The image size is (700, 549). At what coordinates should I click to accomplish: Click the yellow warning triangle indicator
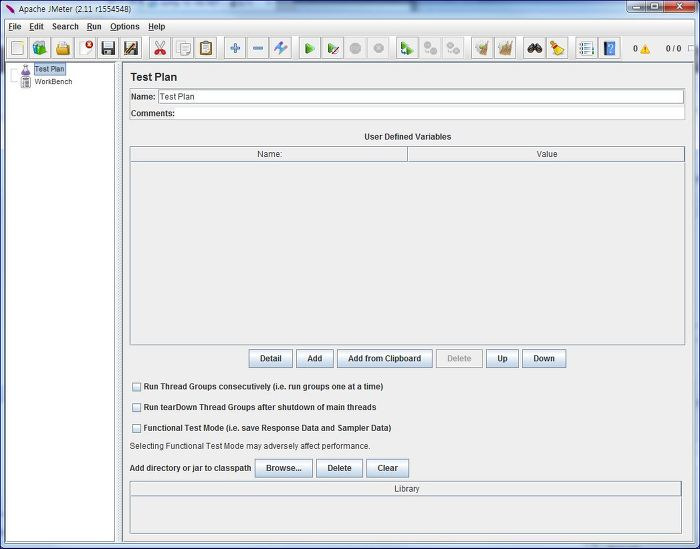645,49
